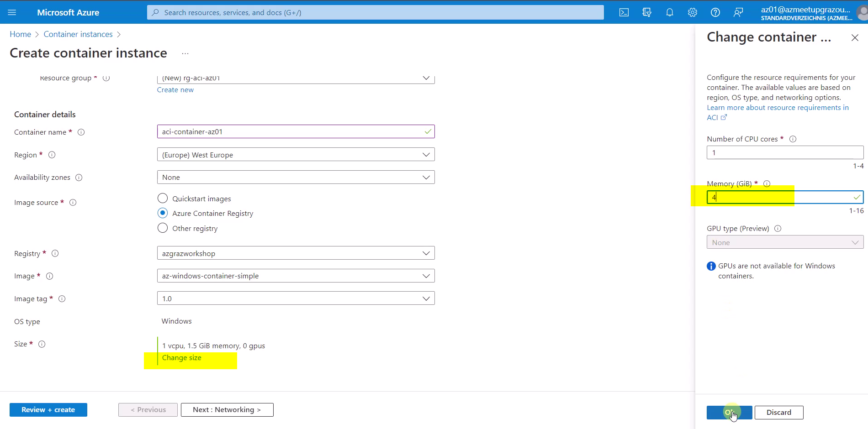Close the Change container size panel
868x429 pixels.
pyautogui.click(x=855, y=38)
